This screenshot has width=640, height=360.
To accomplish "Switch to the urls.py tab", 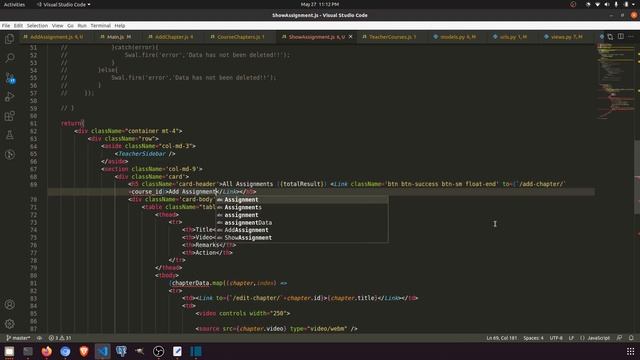I will click(512, 37).
